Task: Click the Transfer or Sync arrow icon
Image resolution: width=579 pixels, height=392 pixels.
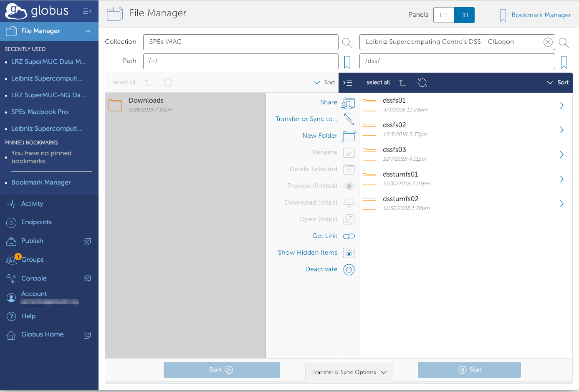Action: tap(349, 119)
